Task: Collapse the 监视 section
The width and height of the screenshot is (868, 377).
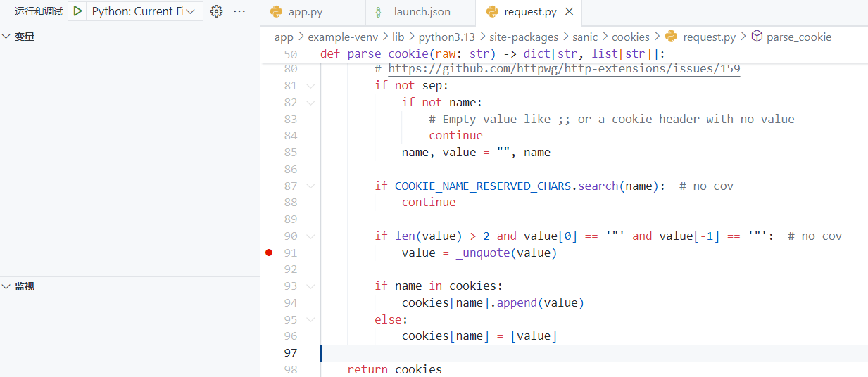Action: click(x=7, y=286)
